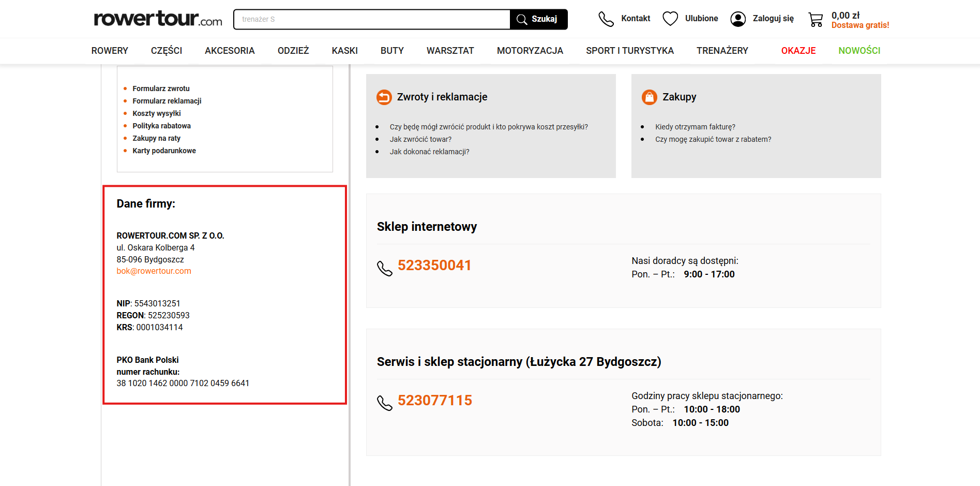Viewport: 980px width, 486px height.
Task: Click the stationary shop weekday hours 10:00 - 18:00
Action: coord(712,409)
